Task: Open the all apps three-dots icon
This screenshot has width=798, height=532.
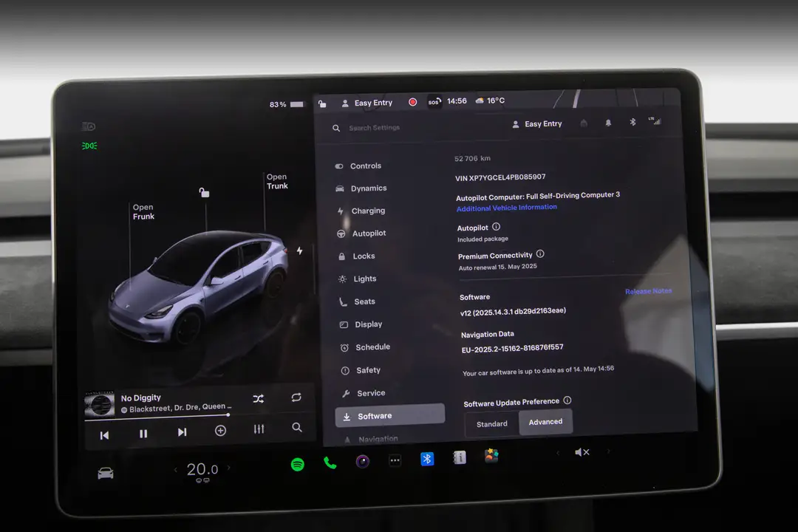Action: click(x=395, y=461)
